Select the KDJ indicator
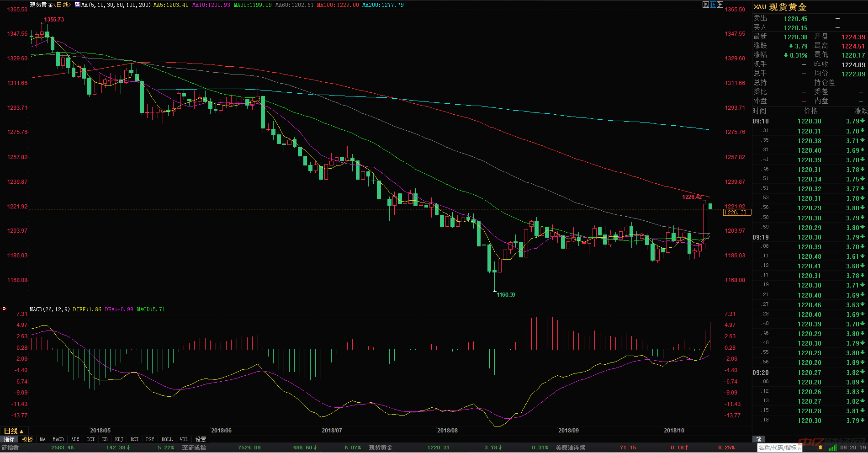This screenshot has height=453, width=868. (119, 439)
